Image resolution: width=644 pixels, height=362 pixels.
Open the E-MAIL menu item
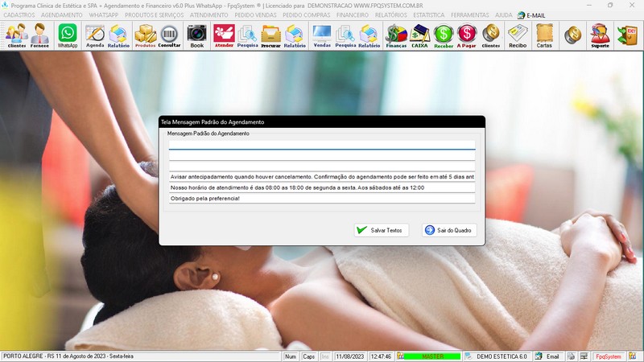tap(531, 15)
